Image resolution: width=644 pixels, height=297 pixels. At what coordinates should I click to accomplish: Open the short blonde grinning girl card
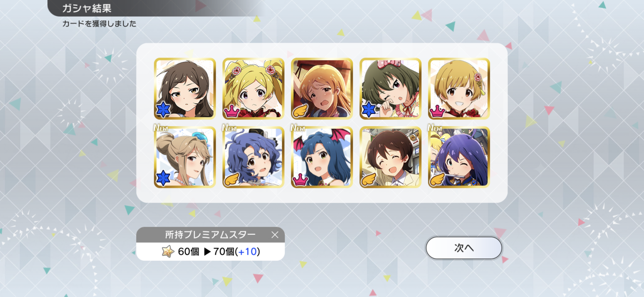click(x=459, y=89)
